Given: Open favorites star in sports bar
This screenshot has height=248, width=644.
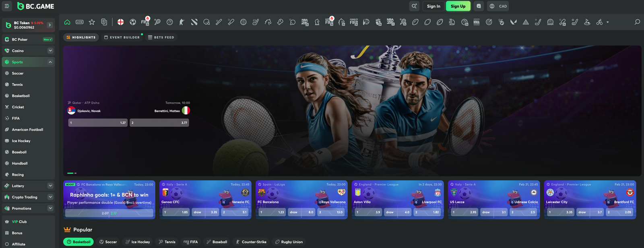Looking at the screenshot, I should (x=92, y=22).
